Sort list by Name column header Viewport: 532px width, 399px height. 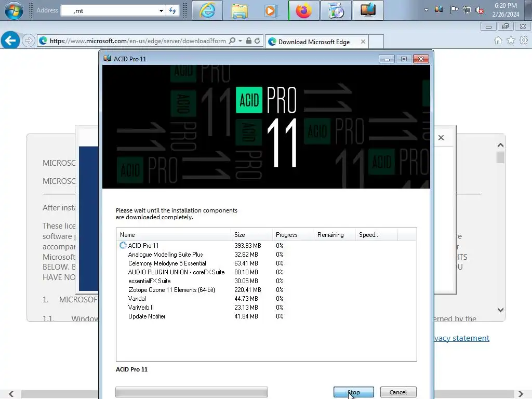click(x=174, y=234)
